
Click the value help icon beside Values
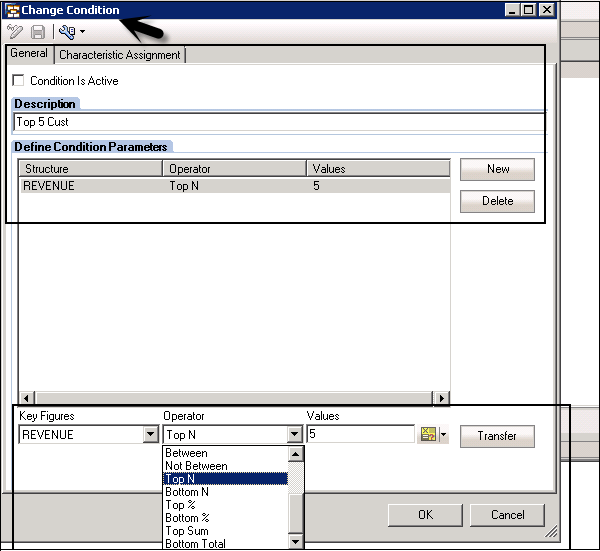coord(428,435)
